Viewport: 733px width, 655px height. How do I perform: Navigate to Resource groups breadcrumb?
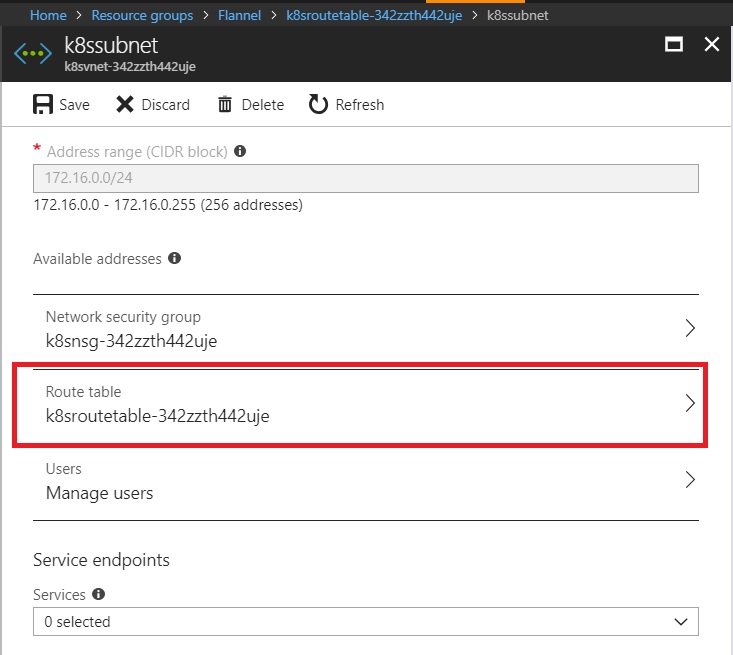(x=142, y=15)
